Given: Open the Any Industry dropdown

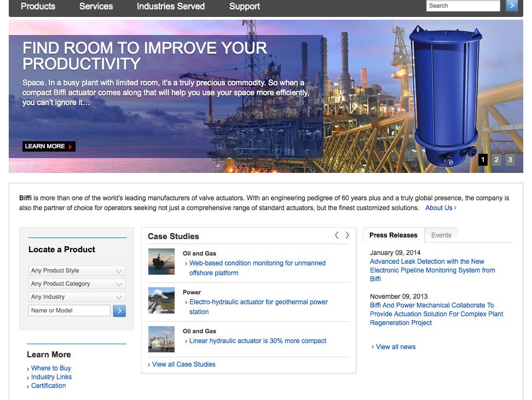Looking at the screenshot, I should [77, 297].
